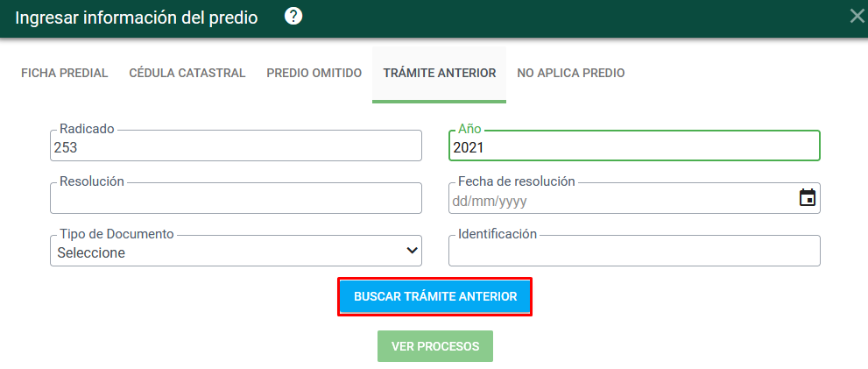Click the question mark help icon
The height and width of the screenshot is (369, 868).
pyautogui.click(x=293, y=17)
